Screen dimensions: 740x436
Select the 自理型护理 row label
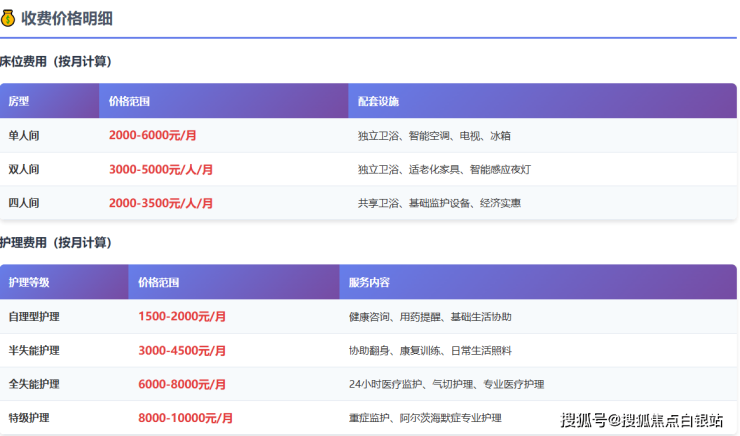tap(34, 316)
